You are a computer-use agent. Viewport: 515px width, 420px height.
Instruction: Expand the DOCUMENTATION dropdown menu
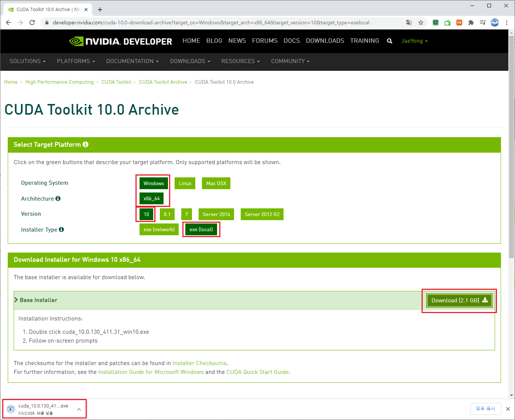(133, 61)
